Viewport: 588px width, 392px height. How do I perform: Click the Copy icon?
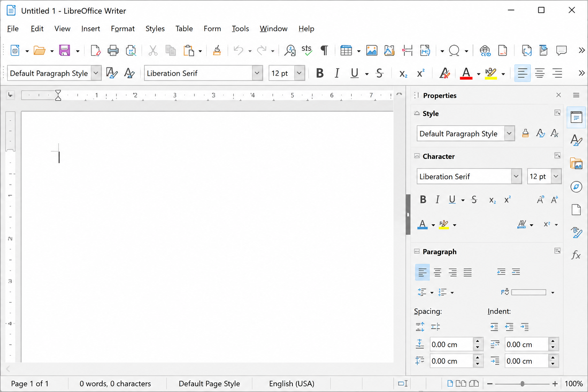coord(170,51)
